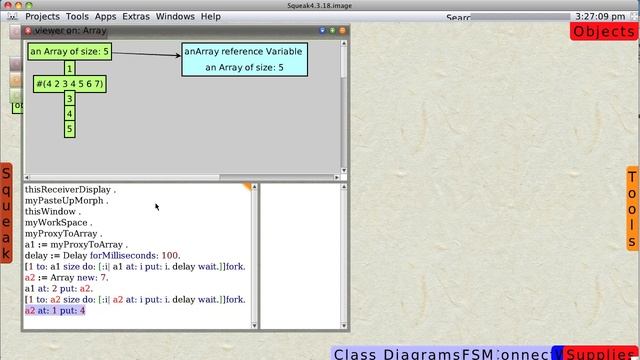Click workspace code pane scroll down arrow
Viewport: 640px width, 360px height.
point(254,325)
